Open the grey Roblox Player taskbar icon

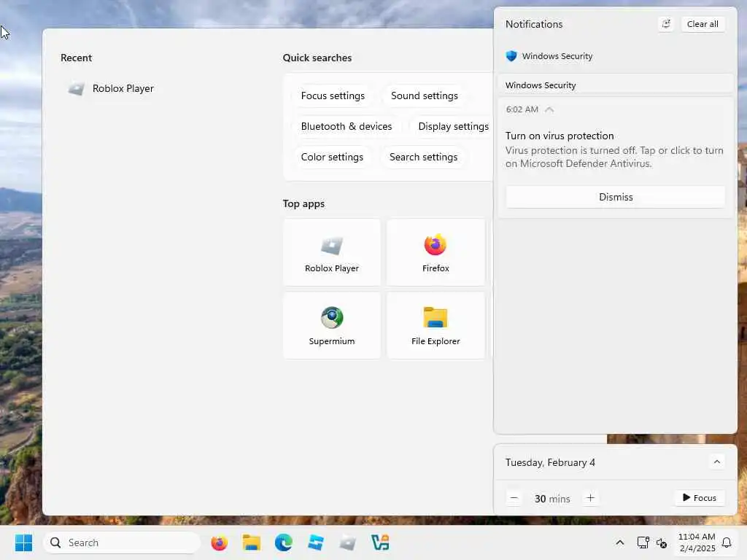click(348, 542)
